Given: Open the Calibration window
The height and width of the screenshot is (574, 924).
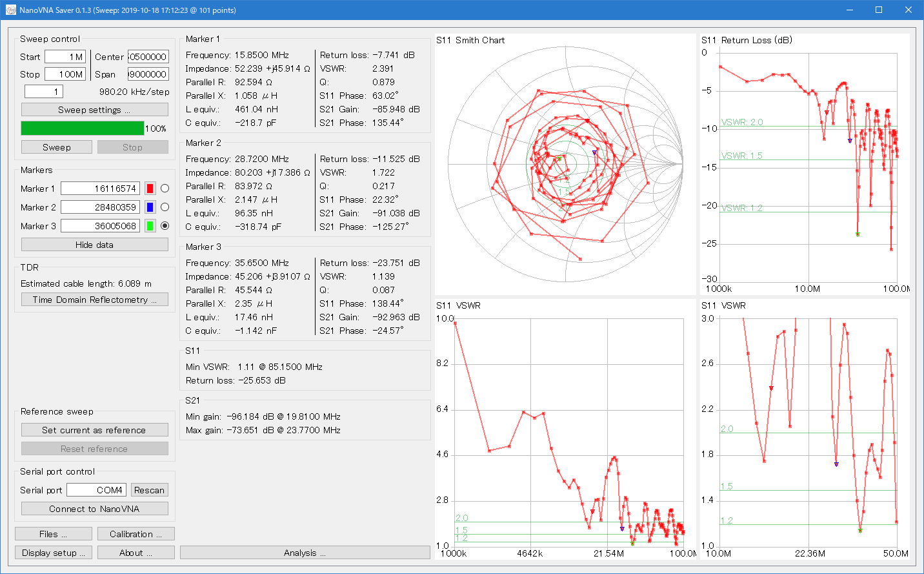Looking at the screenshot, I should point(136,534).
